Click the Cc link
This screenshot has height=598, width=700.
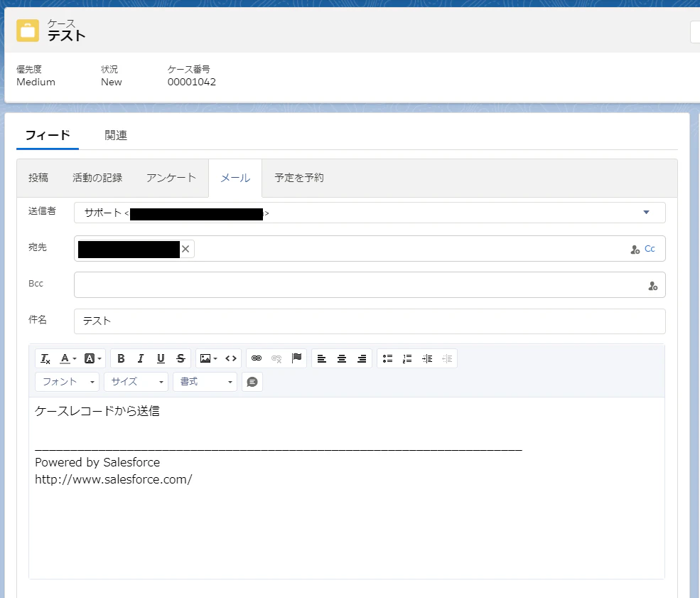650,249
